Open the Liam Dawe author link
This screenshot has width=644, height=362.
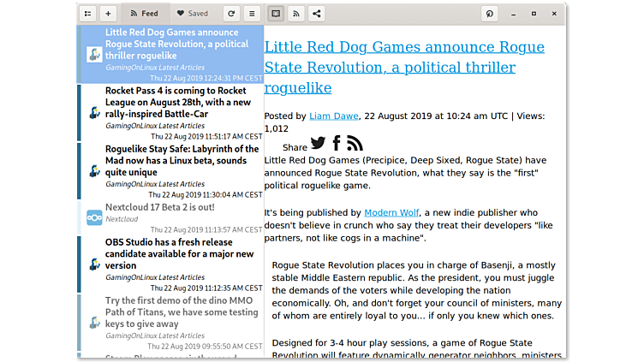pyautogui.click(x=332, y=116)
